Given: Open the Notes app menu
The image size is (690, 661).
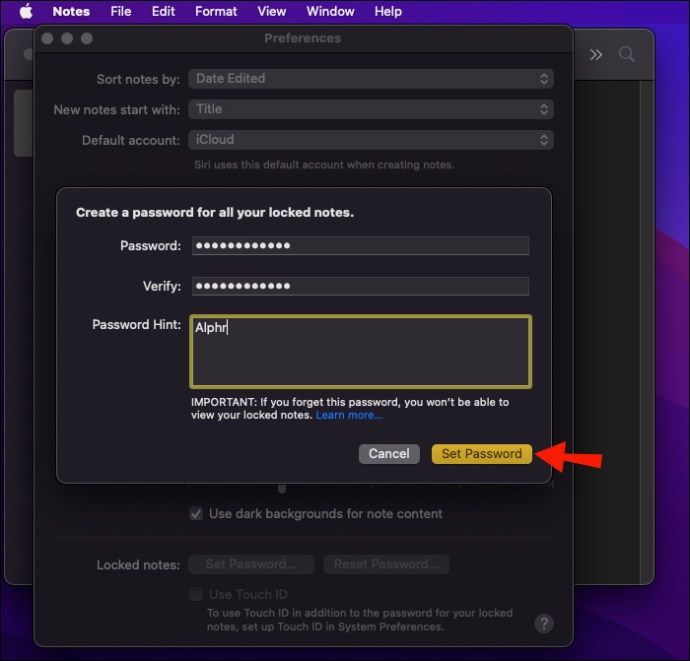Looking at the screenshot, I should coord(71,11).
